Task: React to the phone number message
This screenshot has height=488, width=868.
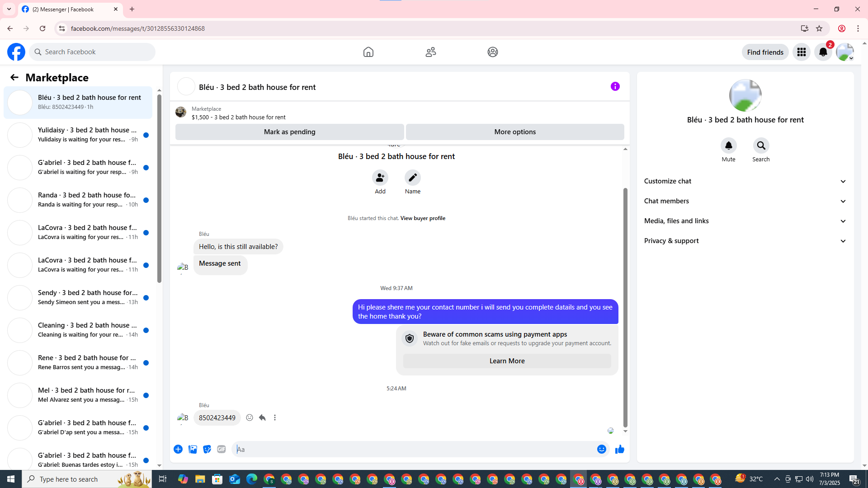Action: [250, 418]
